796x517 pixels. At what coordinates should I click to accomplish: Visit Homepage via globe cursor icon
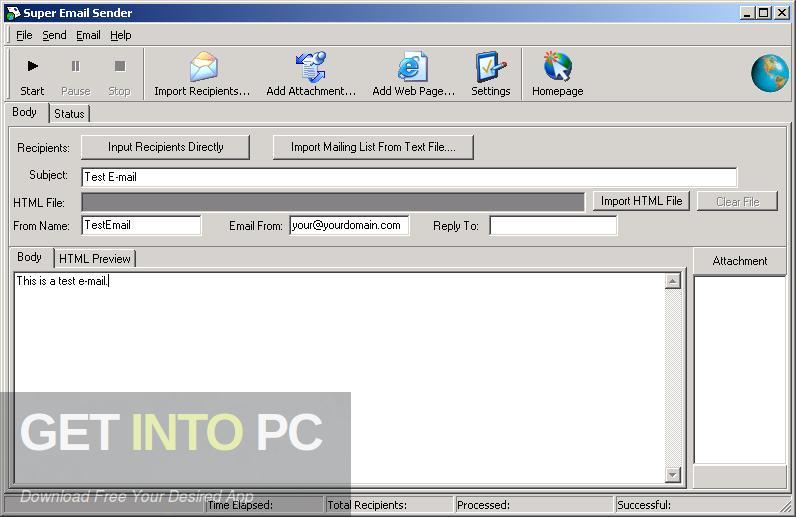tap(557, 67)
